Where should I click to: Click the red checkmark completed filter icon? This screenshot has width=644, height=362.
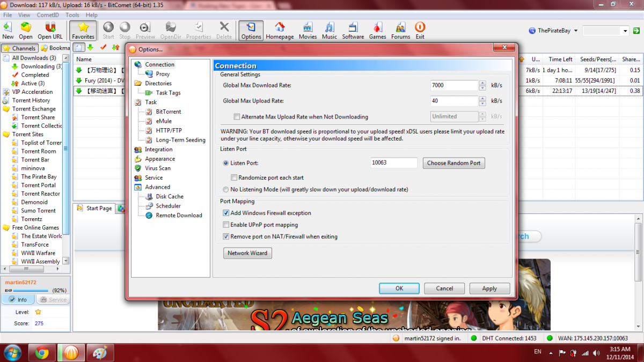pyautogui.click(x=103, y=48)
